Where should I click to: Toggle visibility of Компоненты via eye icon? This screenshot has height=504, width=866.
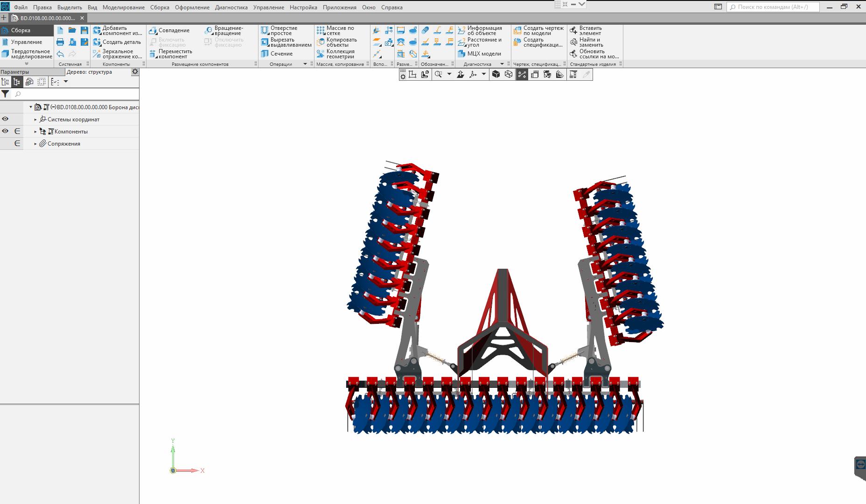click(5, 132)
